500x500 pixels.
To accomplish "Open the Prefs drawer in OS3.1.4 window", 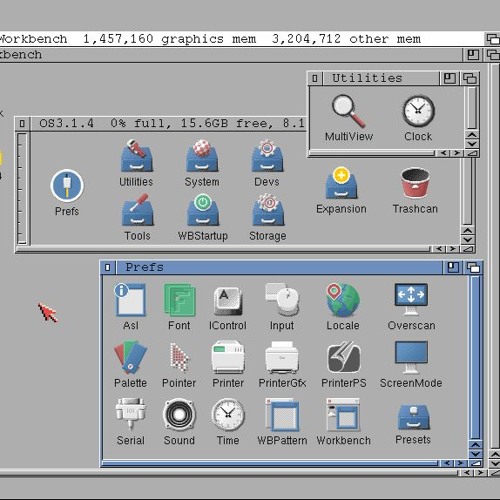I will pyautogui.click(x=67, y=185).
